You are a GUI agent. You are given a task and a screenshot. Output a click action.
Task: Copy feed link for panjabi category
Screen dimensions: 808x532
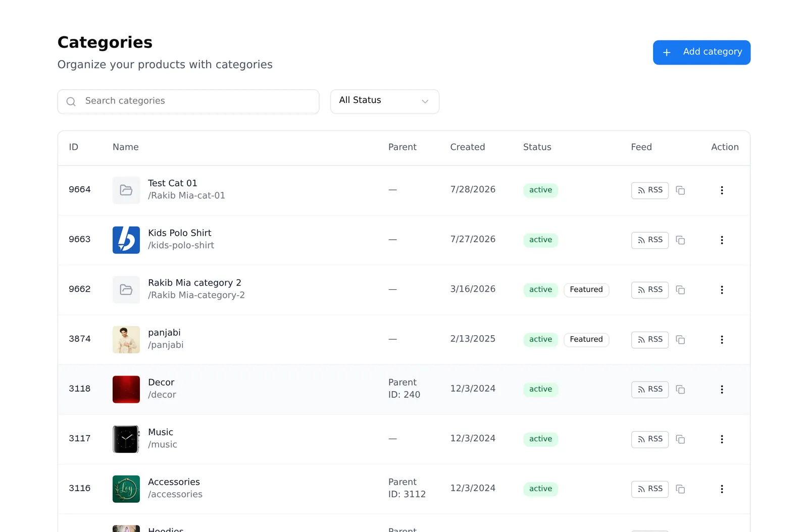(x=680, y=340)
